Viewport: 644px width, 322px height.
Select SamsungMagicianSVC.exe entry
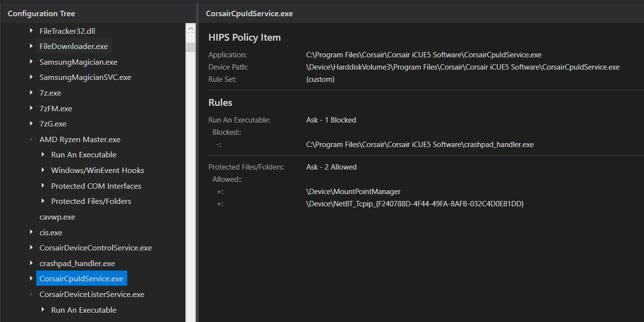coord(85,77)
